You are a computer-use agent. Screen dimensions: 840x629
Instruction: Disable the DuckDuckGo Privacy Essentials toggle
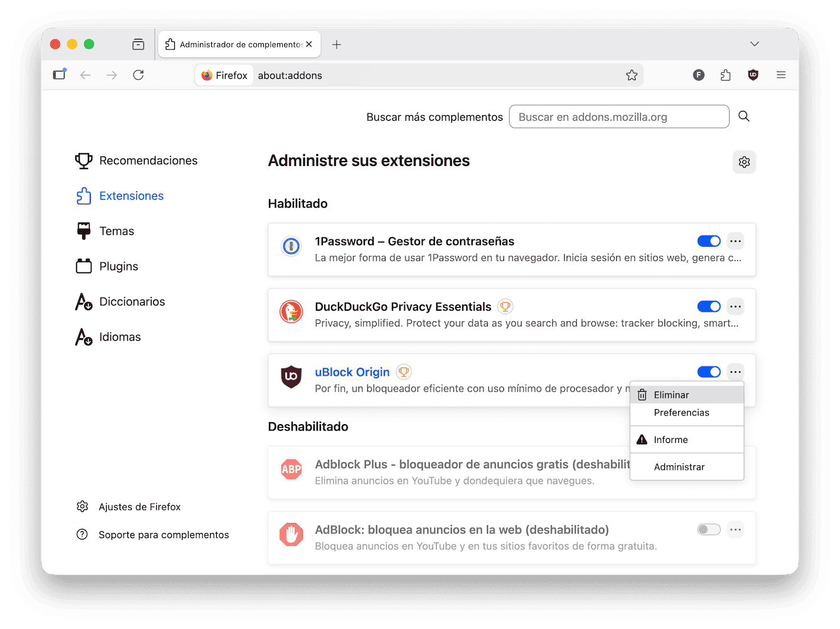click(709, 306)
